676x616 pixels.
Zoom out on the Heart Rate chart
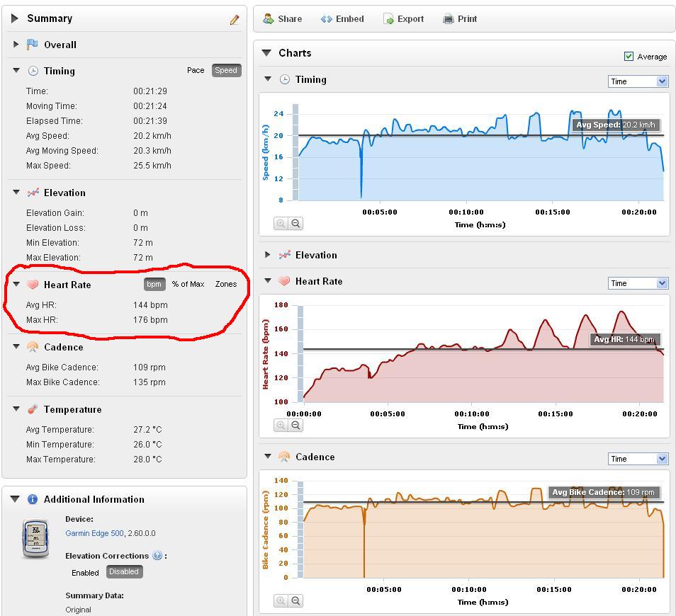point(295,425)
